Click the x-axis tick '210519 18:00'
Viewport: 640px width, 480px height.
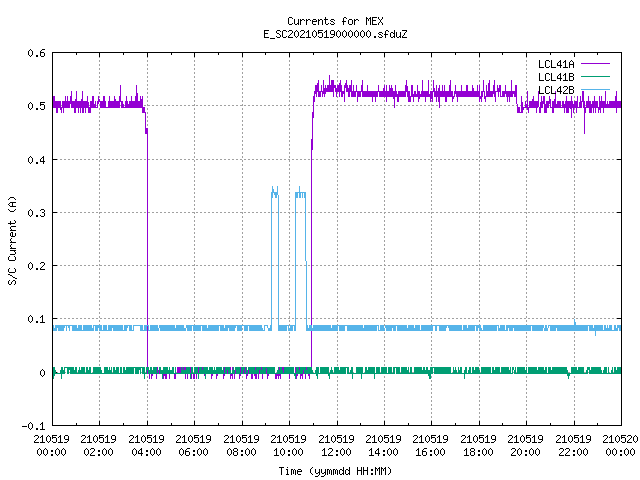pyautogui.click(x=478, y=446)
